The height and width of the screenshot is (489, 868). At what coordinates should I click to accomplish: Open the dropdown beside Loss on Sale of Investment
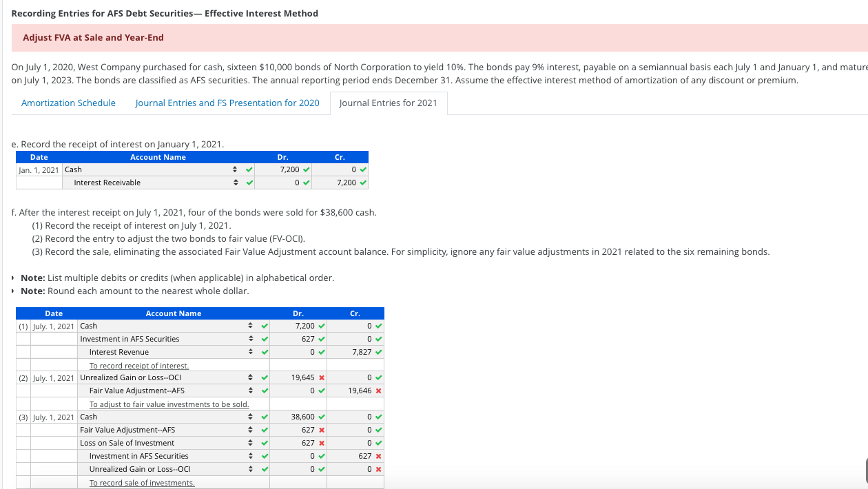[250, 443]
